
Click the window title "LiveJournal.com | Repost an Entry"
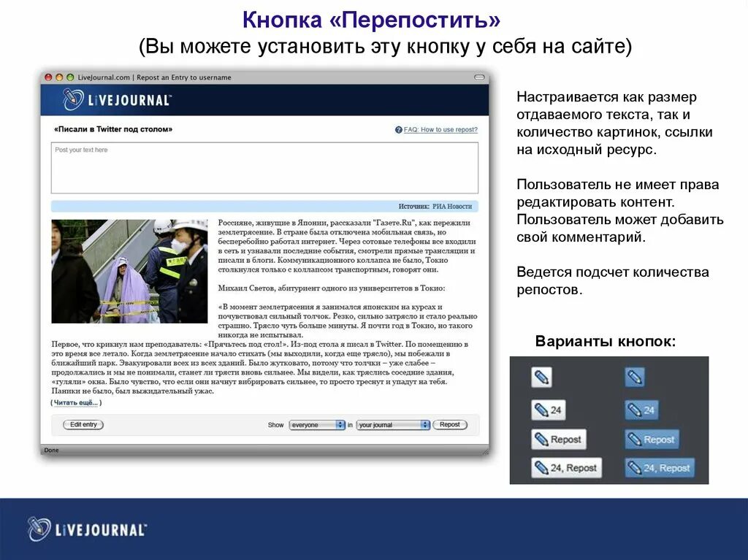click(155, 77)
